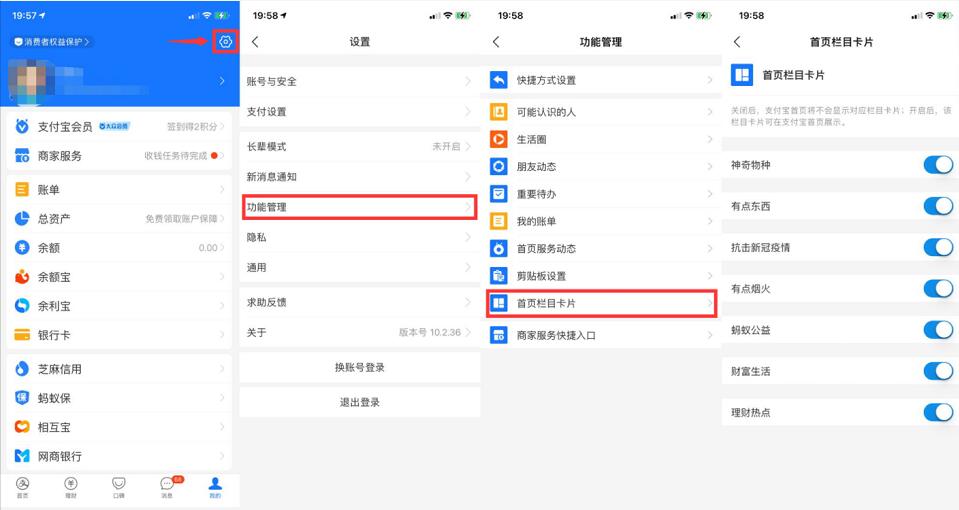Go back from the 功能管理 screen
This screenshot has height=510, width=959.
click(x=496, y=42)
